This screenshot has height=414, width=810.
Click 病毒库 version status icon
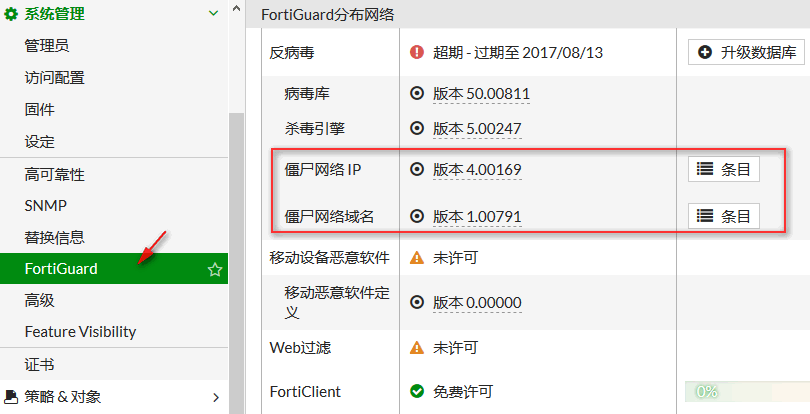[417, 94]
